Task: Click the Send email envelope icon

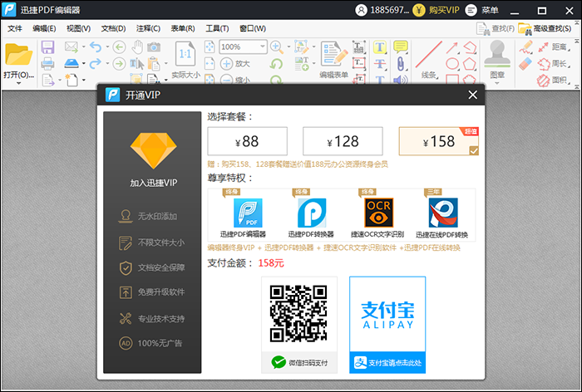Action: (72, 47)
